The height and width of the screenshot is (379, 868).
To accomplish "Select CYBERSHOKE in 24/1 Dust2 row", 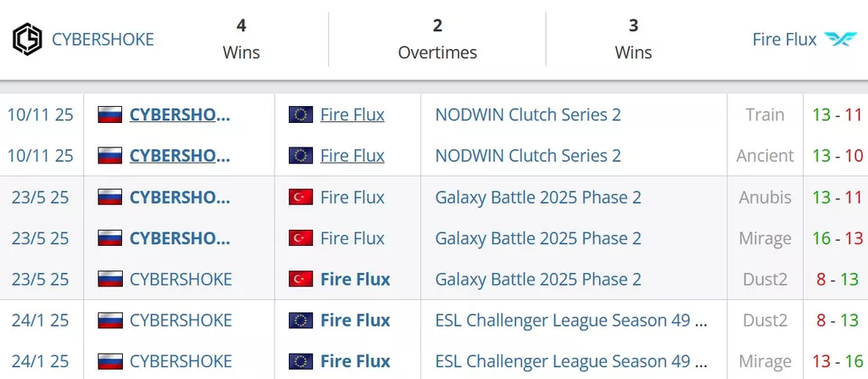I will pyautogui.click(x=181, y=320).
